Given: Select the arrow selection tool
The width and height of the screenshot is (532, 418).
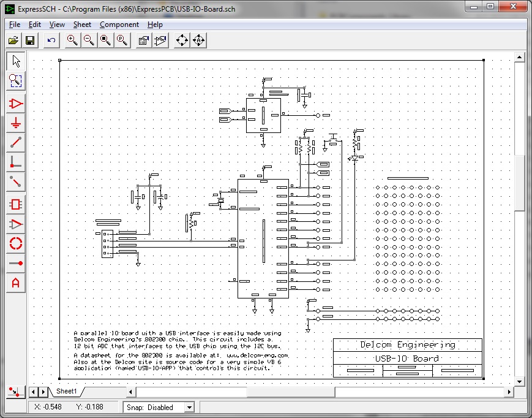Looking at the screenshot, I should (x=15, y=61).
